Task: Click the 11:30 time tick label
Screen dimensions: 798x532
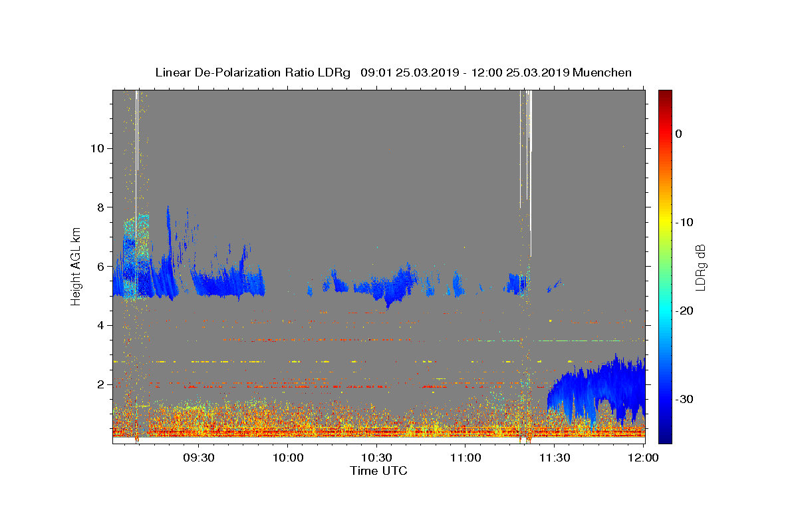Action: click(554, 458)
